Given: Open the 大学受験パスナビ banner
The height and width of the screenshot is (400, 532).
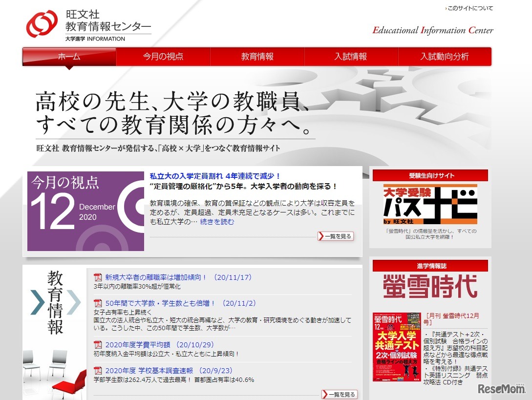Looking at the screenshot, I should point(430,205).
